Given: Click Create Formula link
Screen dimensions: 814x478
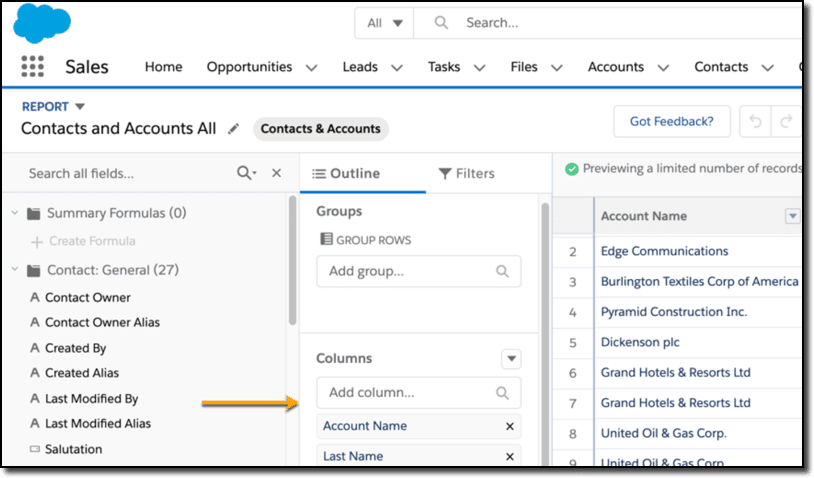Looking at the screenshot, I should (92, 241).
